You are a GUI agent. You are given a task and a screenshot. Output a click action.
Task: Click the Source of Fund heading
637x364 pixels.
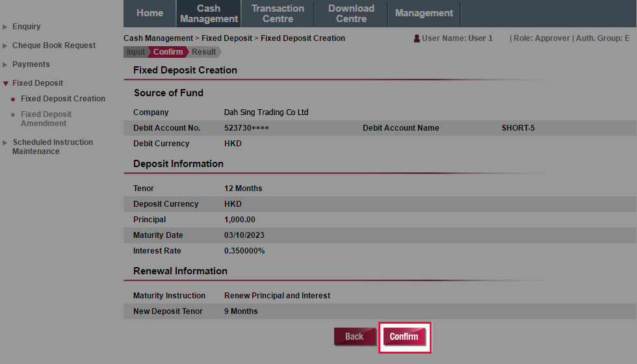[168, 93]
